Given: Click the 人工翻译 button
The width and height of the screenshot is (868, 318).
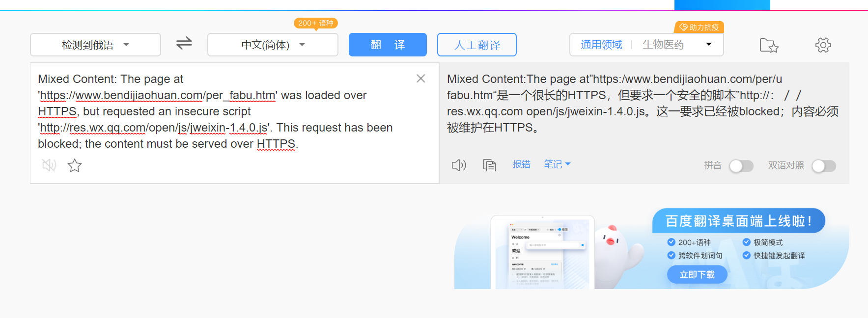Looking at the screenshot, I should coord(477,45).
